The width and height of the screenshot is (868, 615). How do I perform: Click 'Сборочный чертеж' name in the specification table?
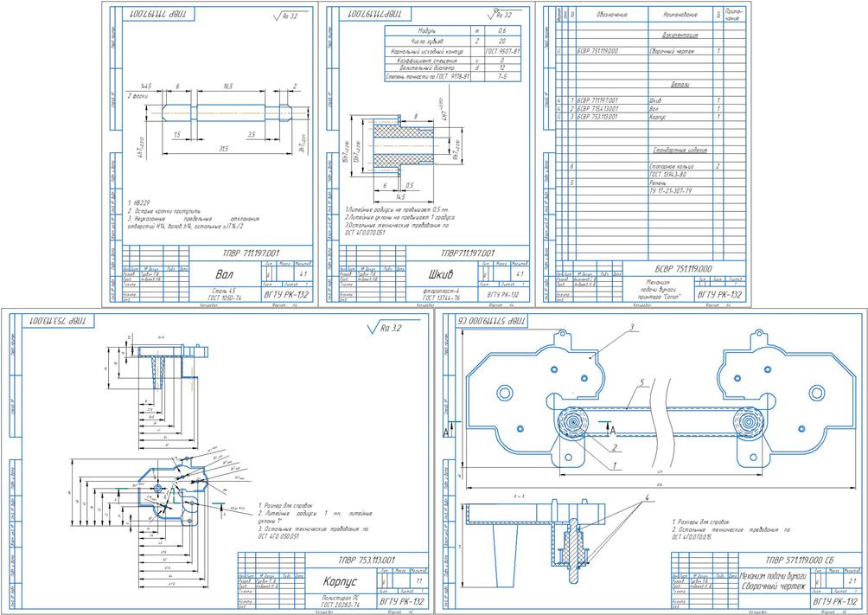click(671, 51)
